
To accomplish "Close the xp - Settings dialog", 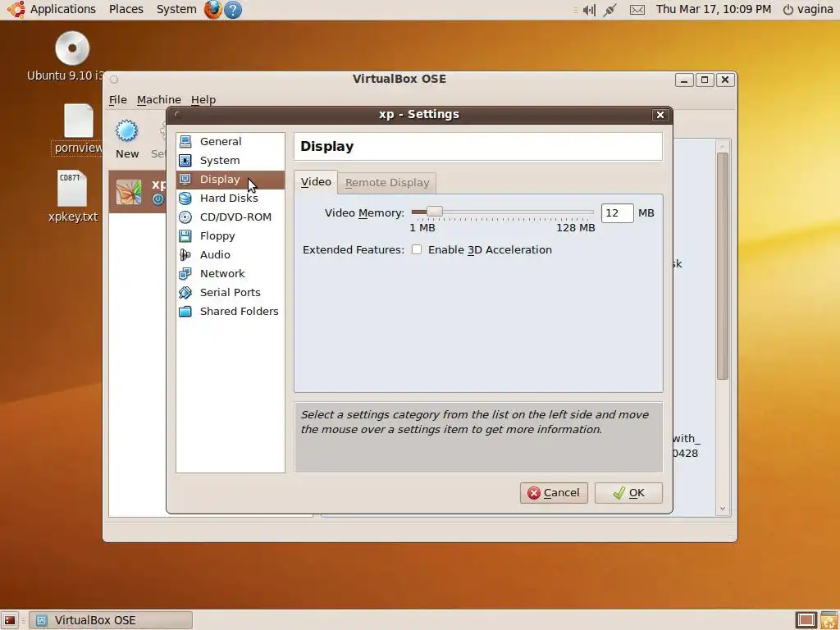I will pos(660,115).
